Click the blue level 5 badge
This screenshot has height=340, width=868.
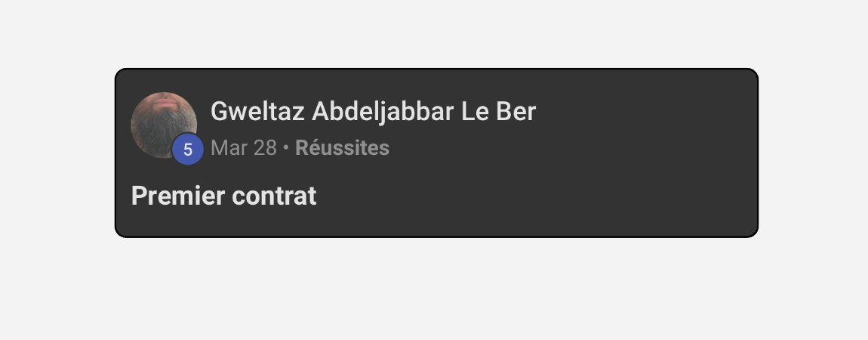[x=188, y=150]
